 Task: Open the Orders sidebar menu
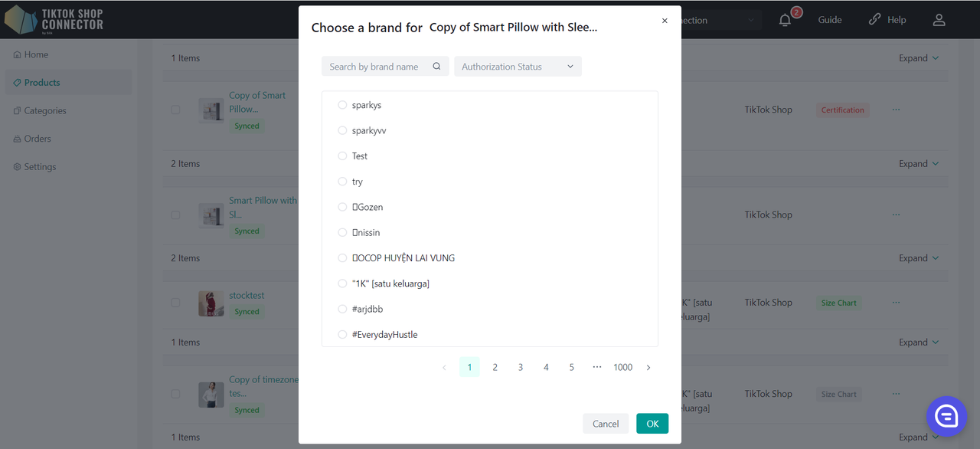(x=37, y=139)
